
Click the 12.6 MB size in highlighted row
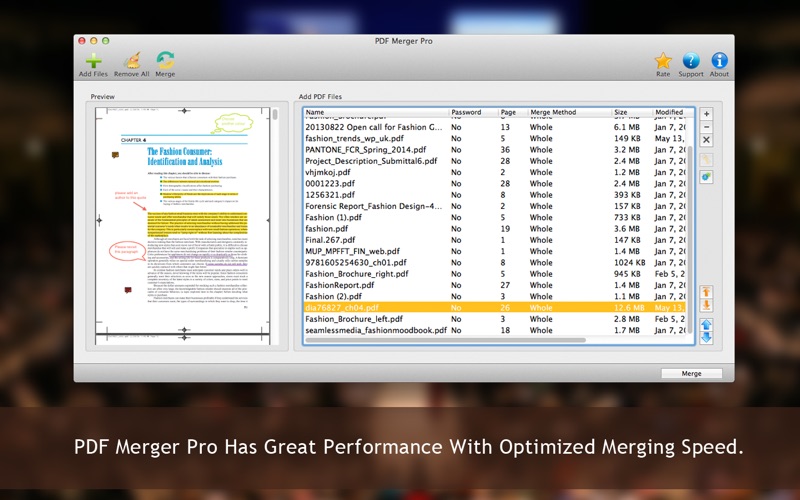(629, 307)
